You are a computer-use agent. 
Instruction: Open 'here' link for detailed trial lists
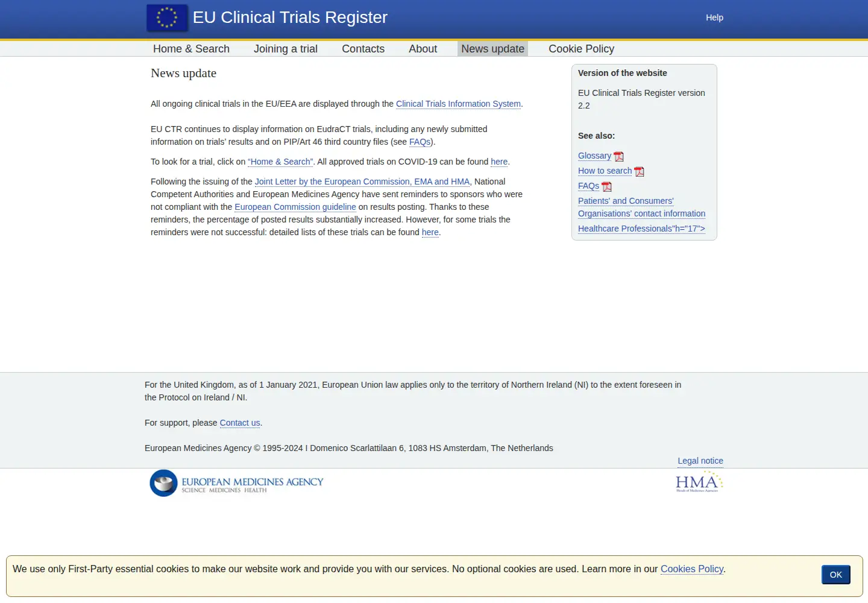tap(430, 232)
